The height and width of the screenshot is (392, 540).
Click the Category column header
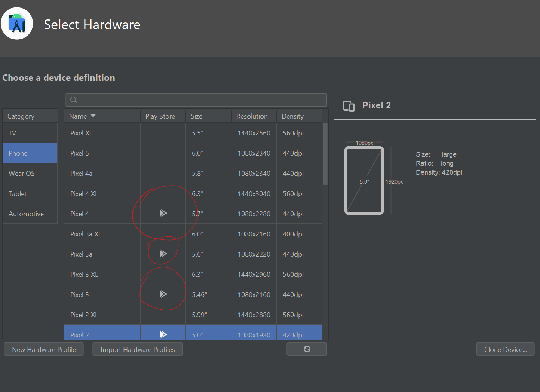click(30, 116)
